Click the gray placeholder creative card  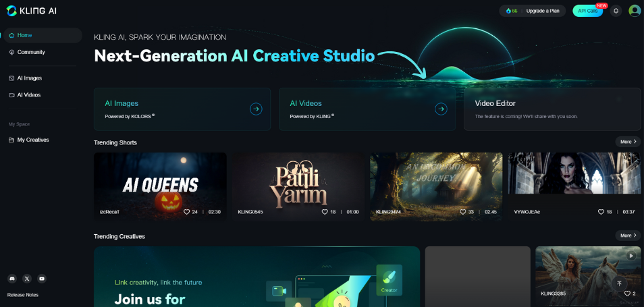pos(478,277)
